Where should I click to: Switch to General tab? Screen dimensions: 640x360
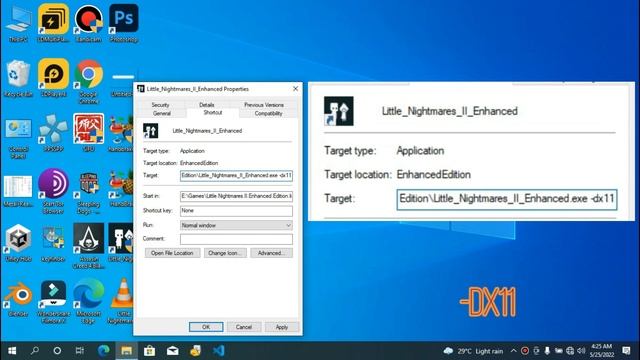(x=162, y=113)
